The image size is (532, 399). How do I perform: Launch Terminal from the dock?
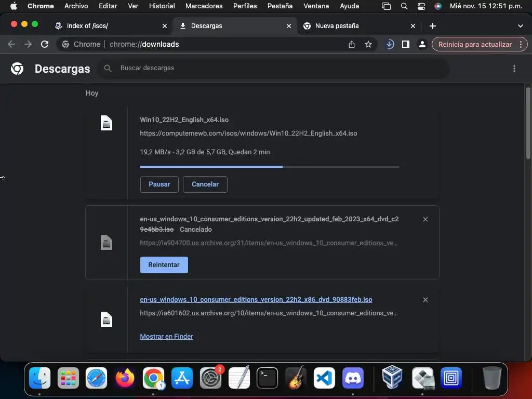click(268, 378)
